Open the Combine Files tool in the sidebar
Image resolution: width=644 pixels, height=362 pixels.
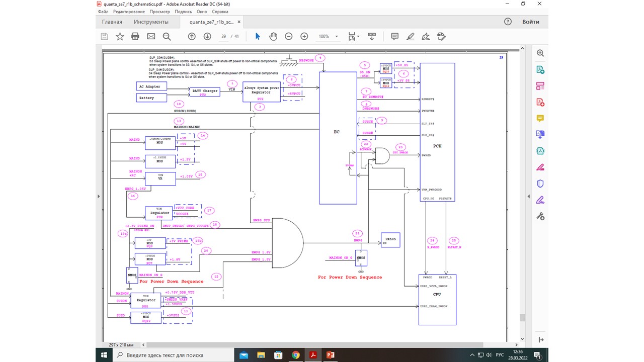[x=540, y=134]
